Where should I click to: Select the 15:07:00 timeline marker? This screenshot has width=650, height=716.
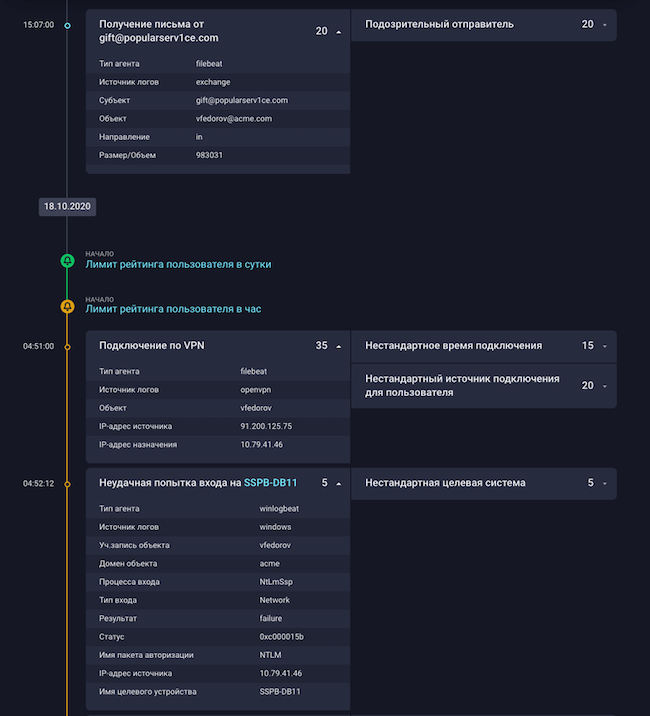67,25
